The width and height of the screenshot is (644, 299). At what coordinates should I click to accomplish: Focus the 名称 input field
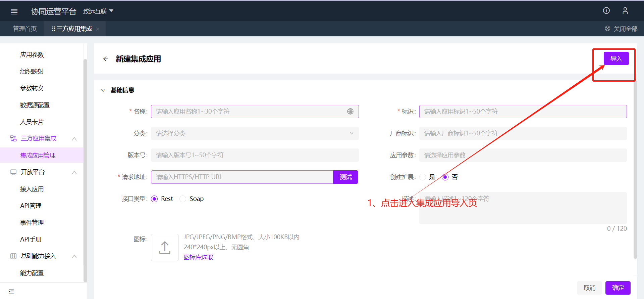coord(255,112)
